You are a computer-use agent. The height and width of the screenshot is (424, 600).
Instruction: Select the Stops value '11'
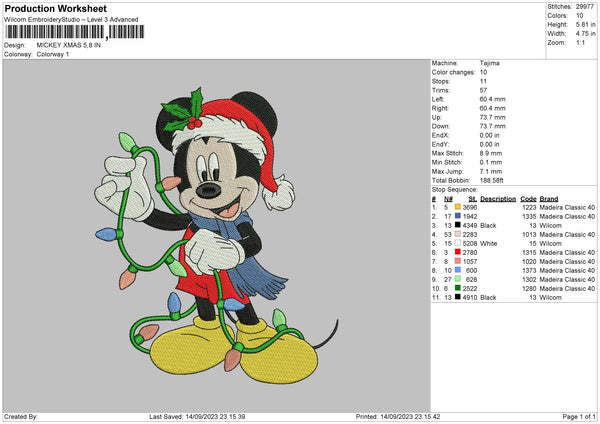[483, 81]
